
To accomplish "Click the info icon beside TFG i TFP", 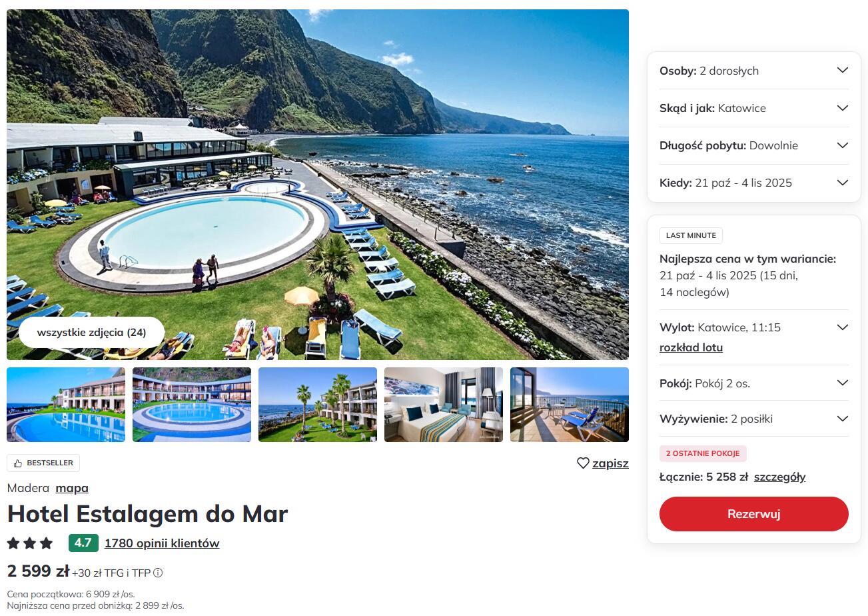I will (x=158, y=573).
